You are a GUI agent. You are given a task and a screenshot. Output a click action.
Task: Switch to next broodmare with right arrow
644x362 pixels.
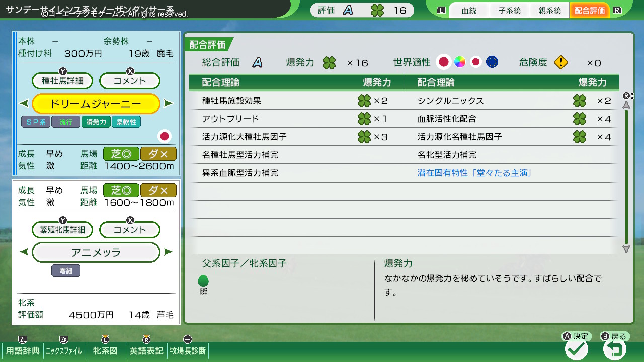[x=169, y=252]
